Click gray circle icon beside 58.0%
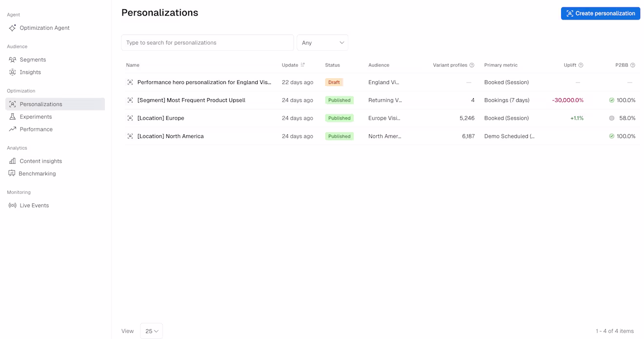 [x=612, y=118]
